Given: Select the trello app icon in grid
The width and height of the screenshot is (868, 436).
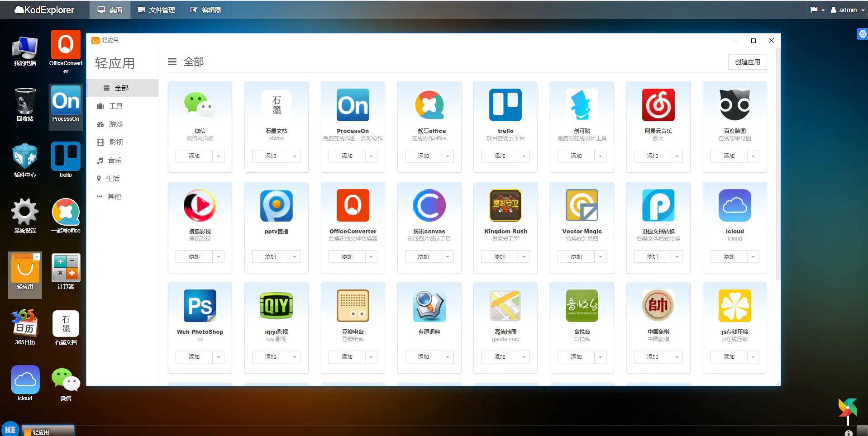Looking at the screenshot, I should coord(505,105).
